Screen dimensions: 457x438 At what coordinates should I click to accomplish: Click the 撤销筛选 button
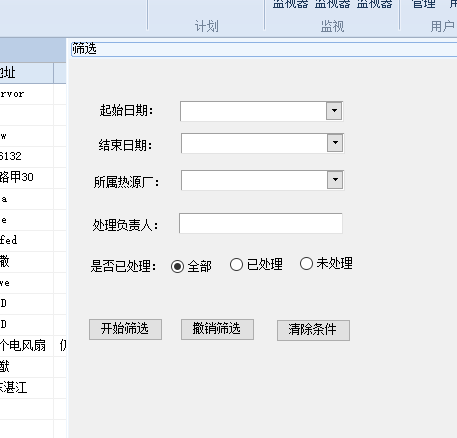pos(217,329)
